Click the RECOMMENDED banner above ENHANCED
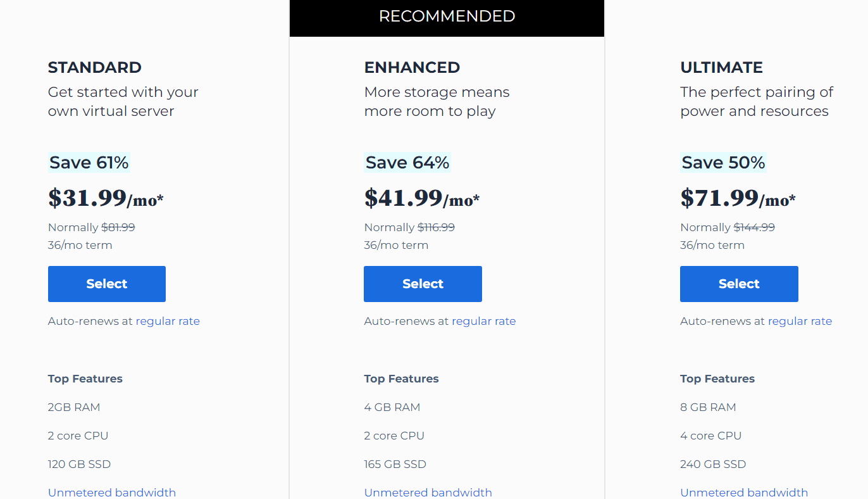This screenshot has width=868, height=499. pos(447,16)
